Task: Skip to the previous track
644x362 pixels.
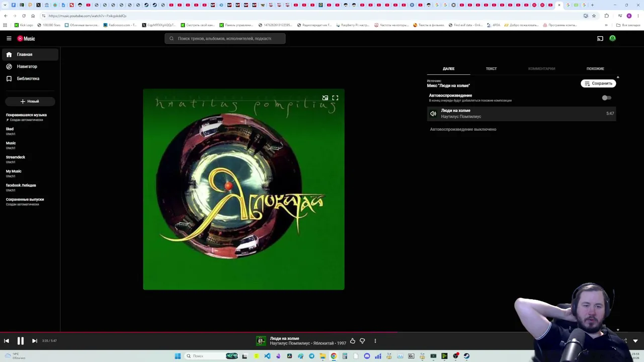Action: [x=7, y=341]
